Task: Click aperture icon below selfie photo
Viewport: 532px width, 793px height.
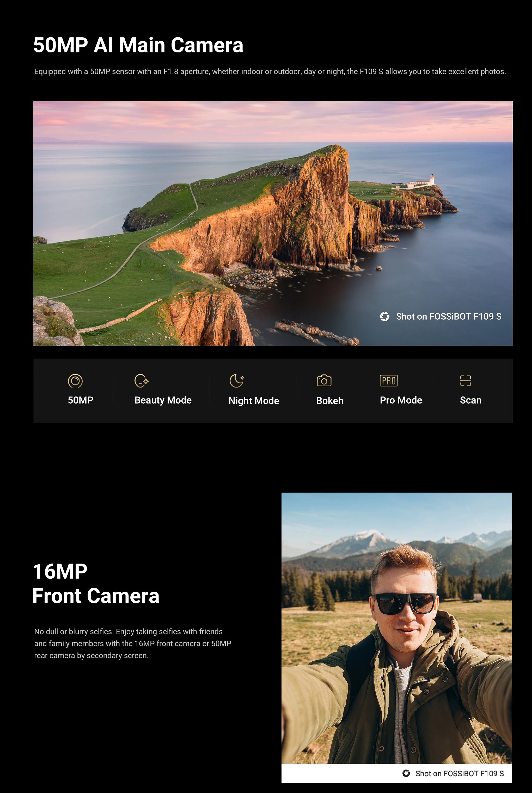Action: click(406, 773)
